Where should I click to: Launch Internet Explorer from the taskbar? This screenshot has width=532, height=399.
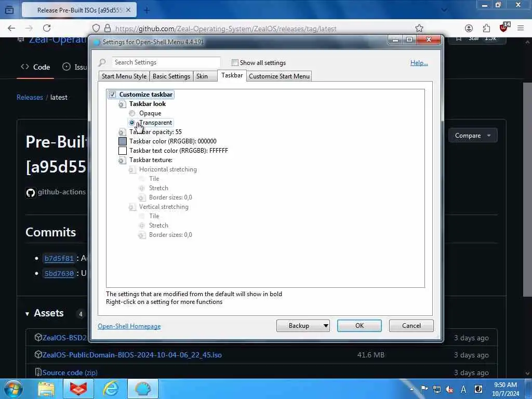(x=111, y=389)
